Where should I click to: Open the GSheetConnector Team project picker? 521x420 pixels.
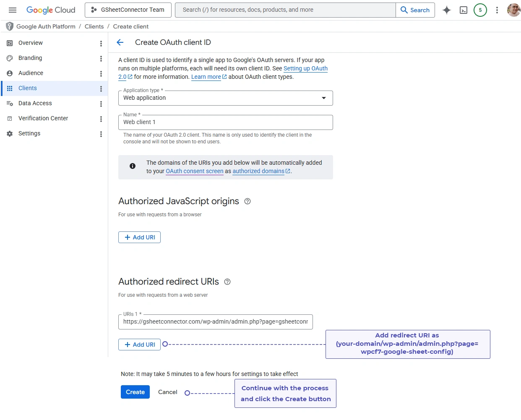(x=128, y=10)
